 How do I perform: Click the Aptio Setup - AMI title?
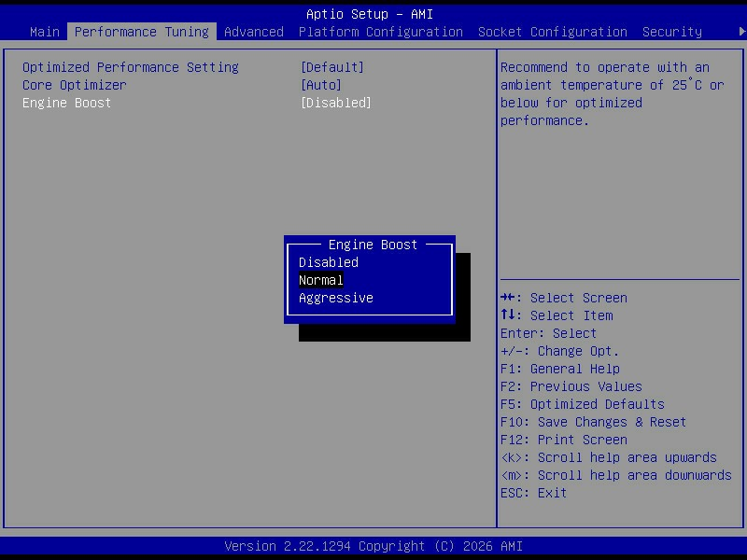[370, 14]
